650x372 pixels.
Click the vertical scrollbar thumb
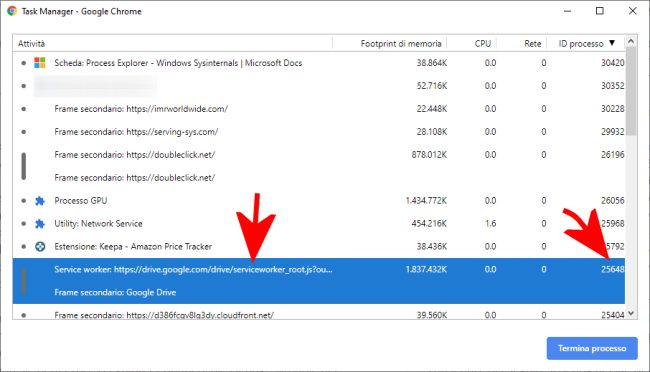pyautogui.click(x=631, y=91)
